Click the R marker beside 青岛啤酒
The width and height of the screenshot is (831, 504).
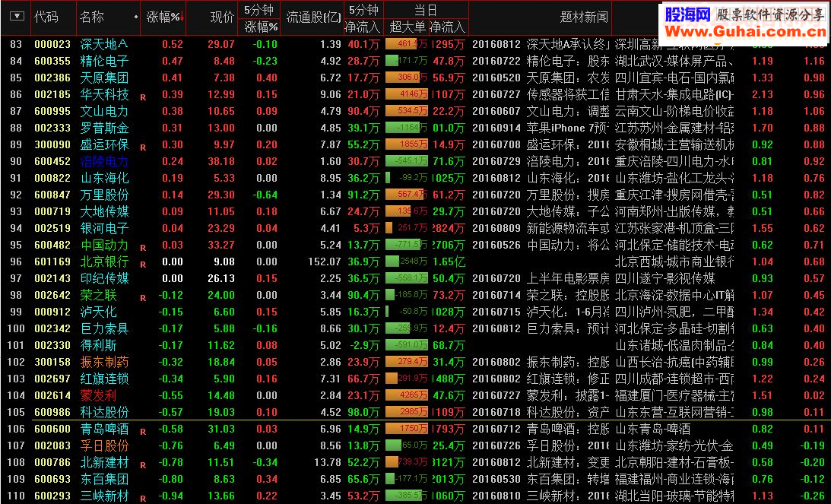pyautogui.click(x=143, y=432)
